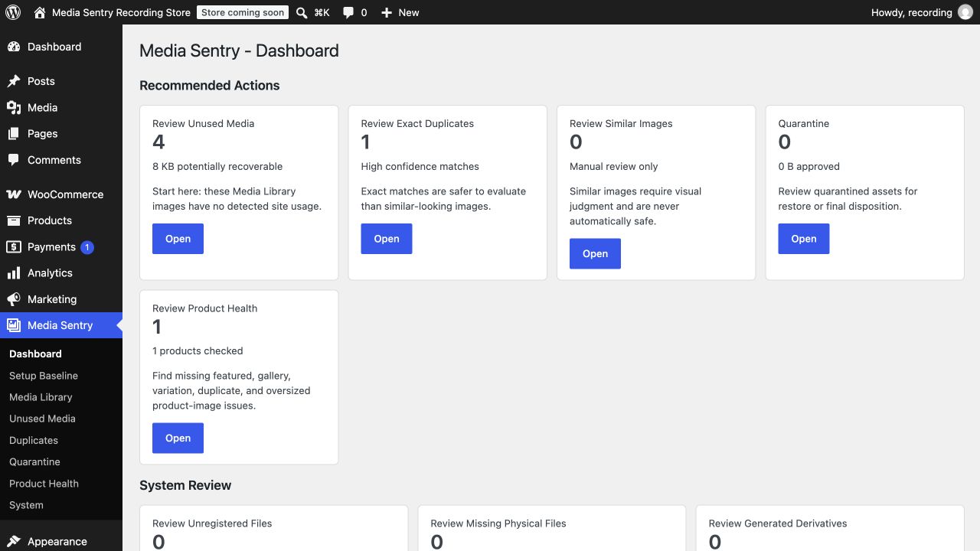
Task: Click the Media Sentry Recording Store link
Action: point(121,12)
